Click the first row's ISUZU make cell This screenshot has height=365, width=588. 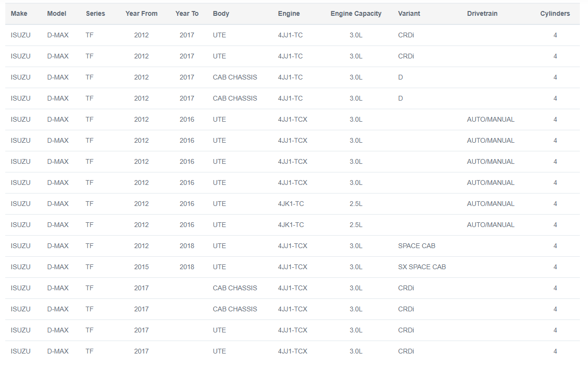pyautogui.click(x=21, y=35)
